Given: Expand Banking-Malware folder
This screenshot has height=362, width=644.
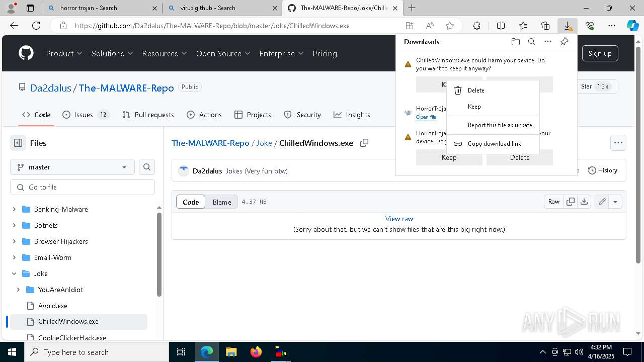Looking at the screenshot, I should (x=14, y=209).
